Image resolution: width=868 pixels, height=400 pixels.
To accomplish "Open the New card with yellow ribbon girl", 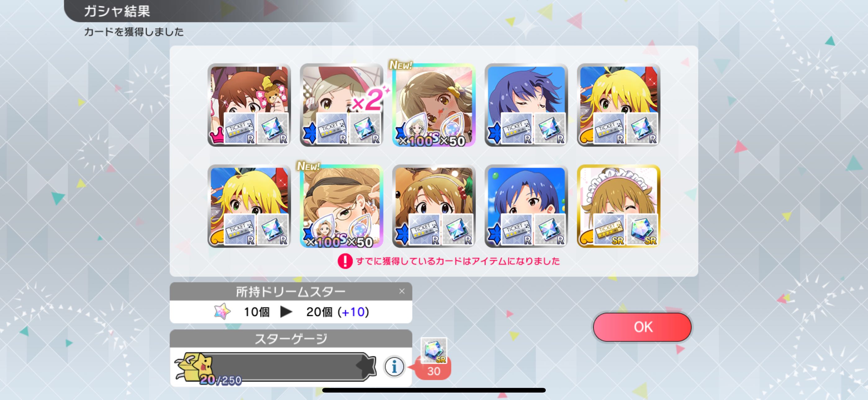I will 434,105.
